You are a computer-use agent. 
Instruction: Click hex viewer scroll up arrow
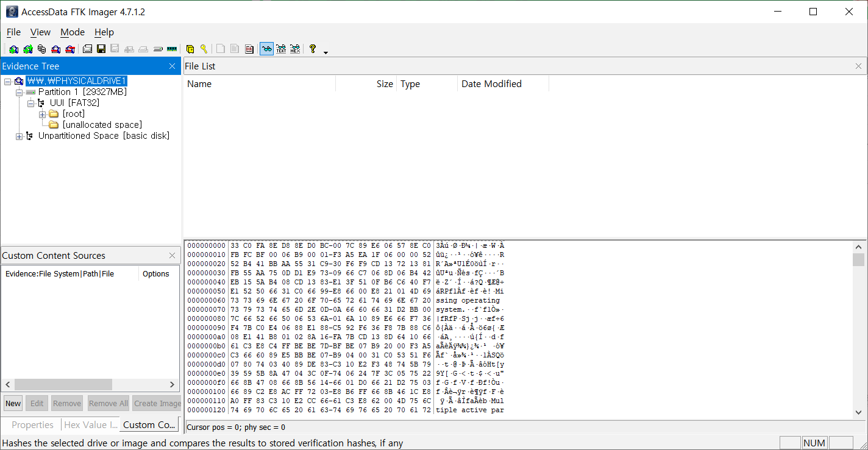click(858, 247)
